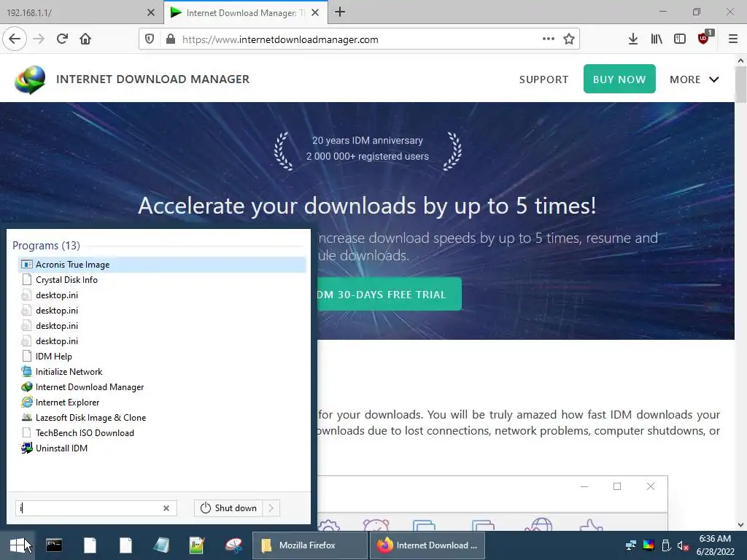Screen dimensions: 747x560
Task: Click the Windows Start button
Action: coord(18,545)
